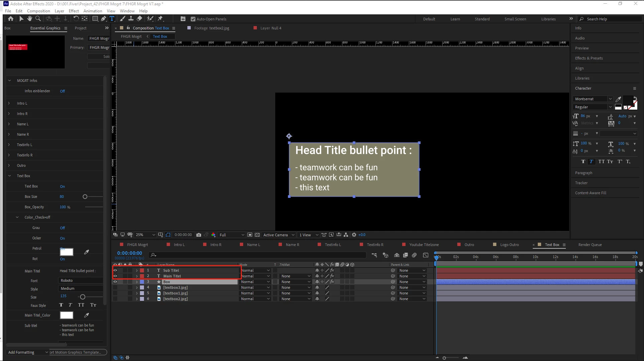
Task: Click the Main Titel_Color swatch
Action: (x=66, y=315)
